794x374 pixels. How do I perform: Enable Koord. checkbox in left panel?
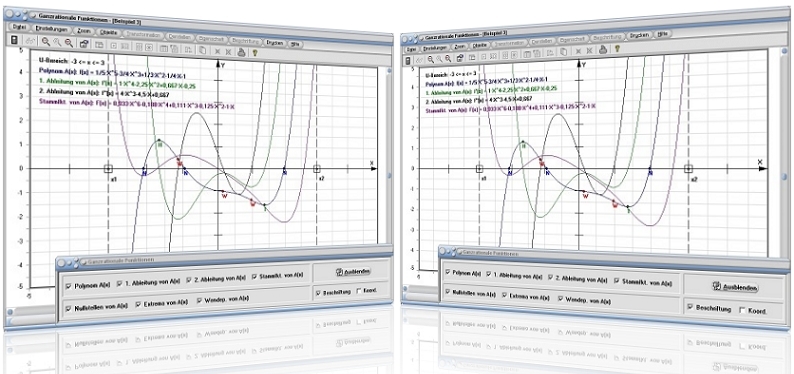click(359, 290)
